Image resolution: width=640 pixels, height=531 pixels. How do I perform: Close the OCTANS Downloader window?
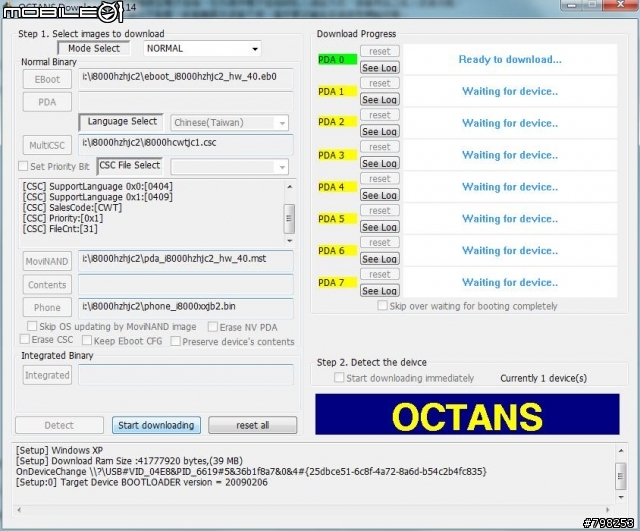click(620, 4)
